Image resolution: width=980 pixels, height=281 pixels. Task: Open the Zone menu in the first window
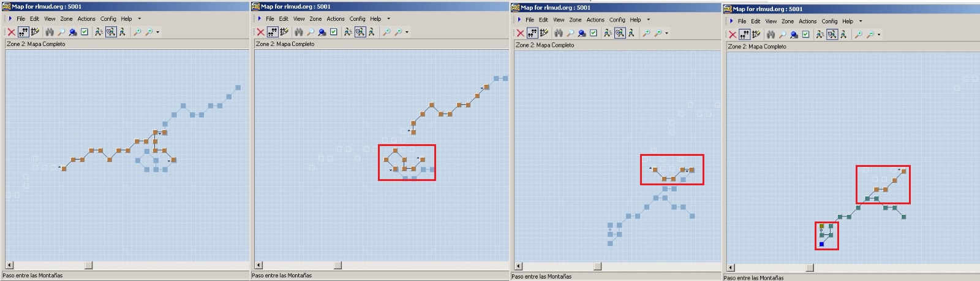point(66,19)
